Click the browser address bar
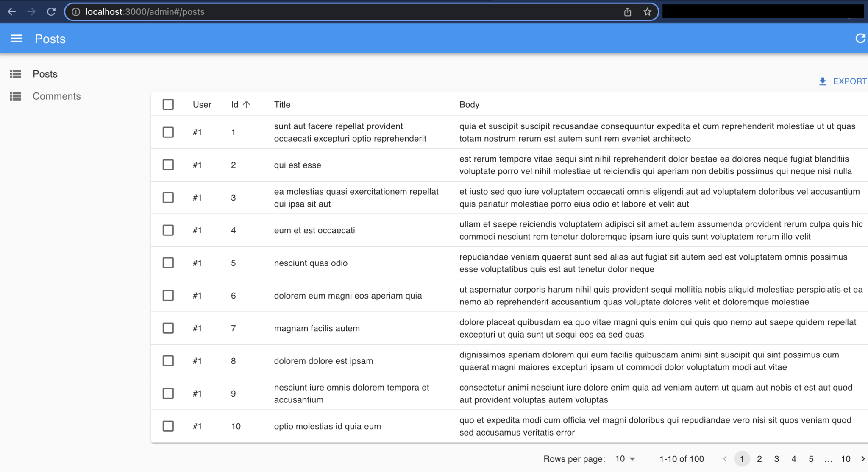868x472 pixels. pos(339,12)
